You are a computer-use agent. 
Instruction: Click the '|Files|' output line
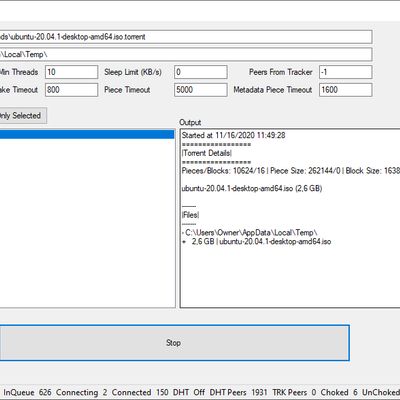(190, 215)
